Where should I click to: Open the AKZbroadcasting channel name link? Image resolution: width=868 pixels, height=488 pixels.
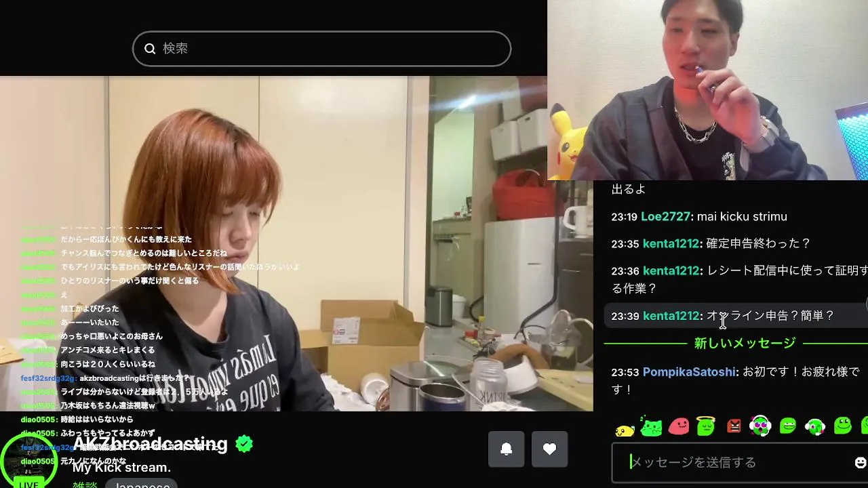point(150,444)
